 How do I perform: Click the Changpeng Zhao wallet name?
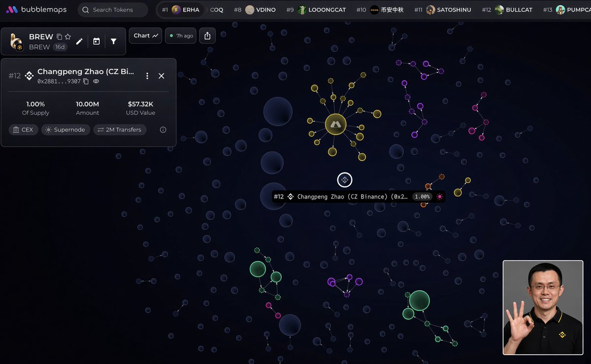coord(86,71)
